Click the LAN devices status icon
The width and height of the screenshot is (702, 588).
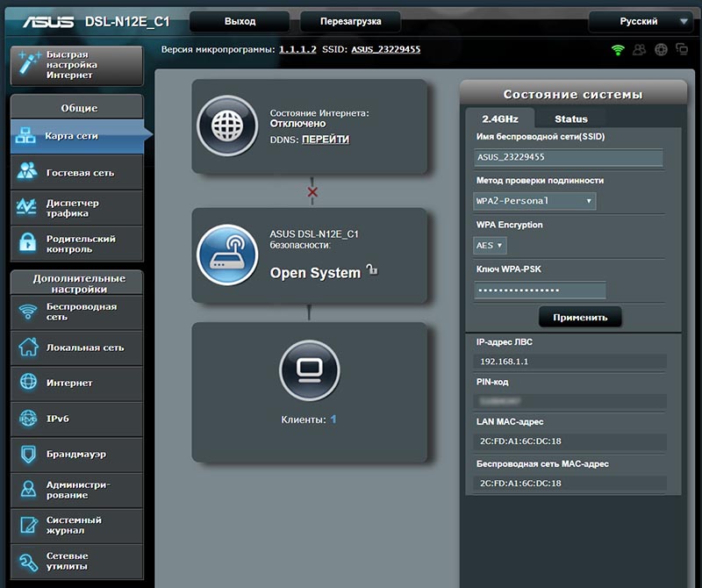pos(682,49)
